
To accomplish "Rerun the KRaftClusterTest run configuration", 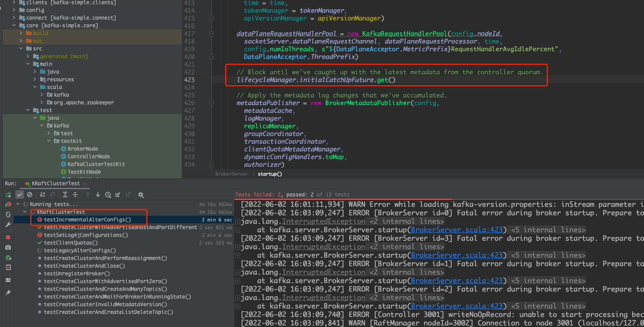I will [x=8, y=195].
